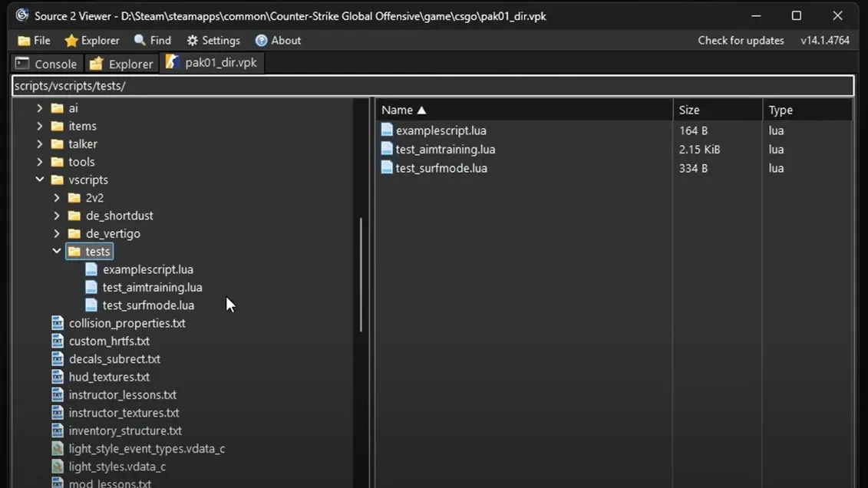The height and width of the screenshot is (488, 868).
Task: Collapse the vscripts folder
Action: [39, 180]
